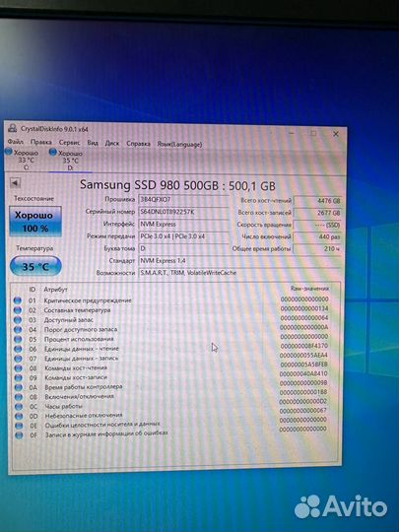Click the status icon for attribute 08
The width and height of the screenshot is (399, 532).
[x=19, y=367]
